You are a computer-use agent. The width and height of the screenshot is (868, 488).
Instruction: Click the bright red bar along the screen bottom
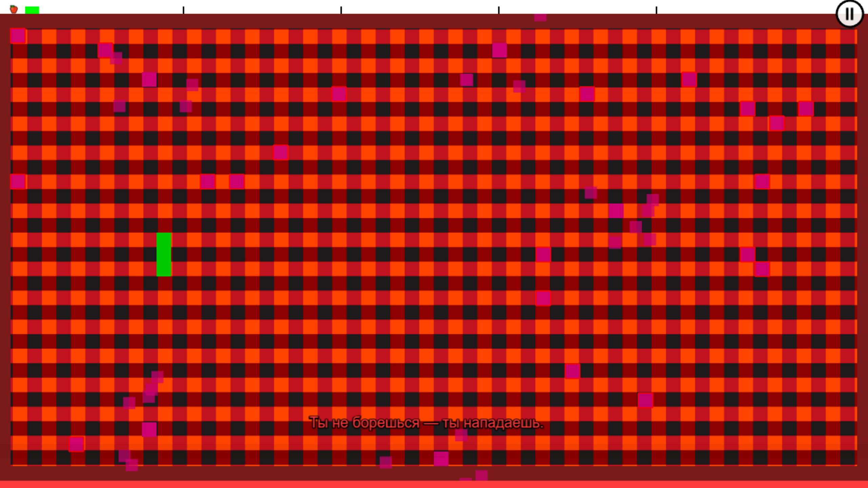(434, 484)
